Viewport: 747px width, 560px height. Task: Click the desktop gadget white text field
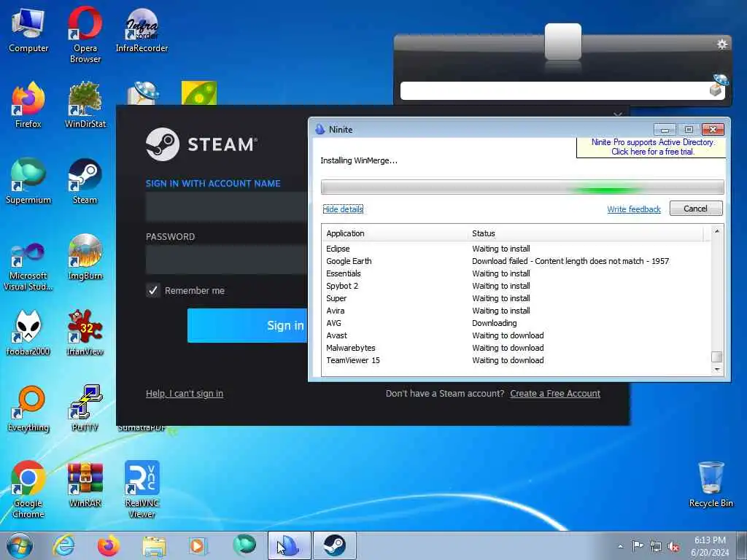click(555, 90)
